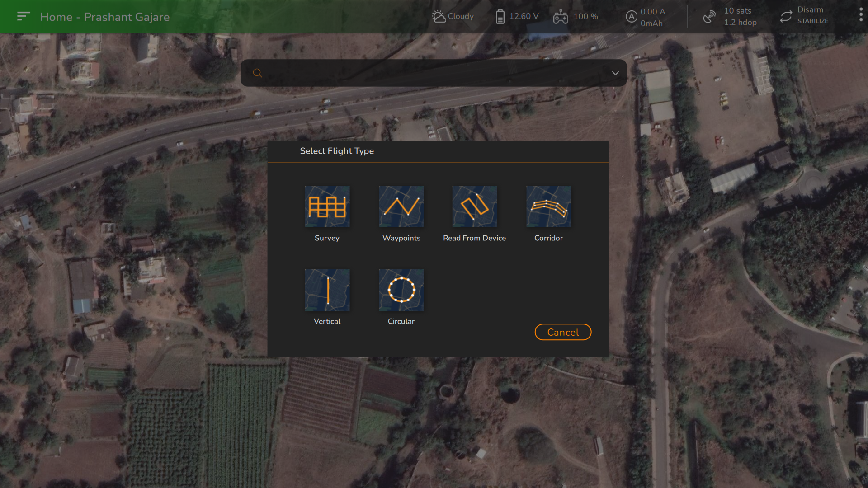
Task: Pick the Read From Device icon
Action: point(474,206)
